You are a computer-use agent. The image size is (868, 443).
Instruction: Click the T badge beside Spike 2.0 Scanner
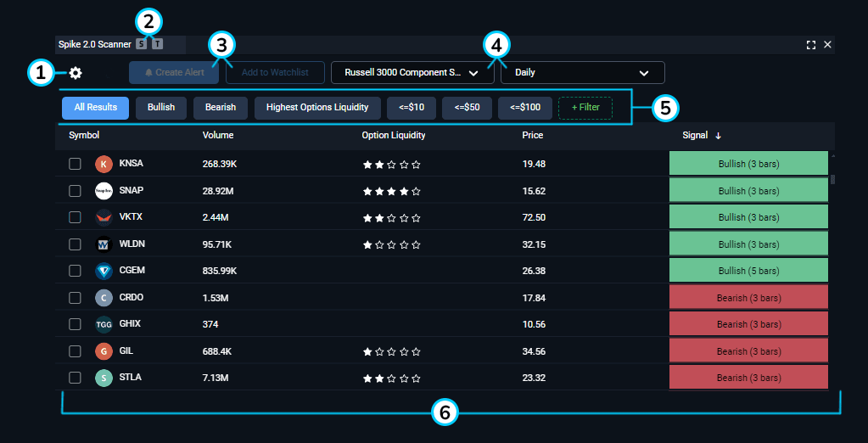coord(158,44)
